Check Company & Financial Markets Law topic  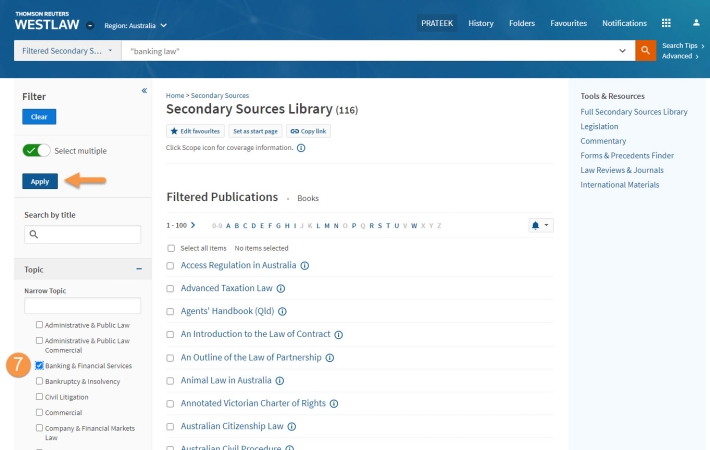point(39,428)
